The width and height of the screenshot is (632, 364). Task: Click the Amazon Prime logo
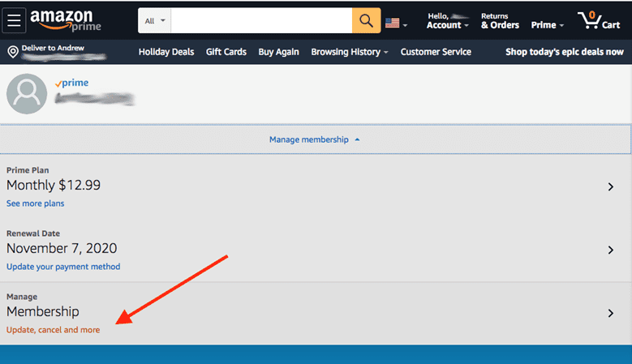(65, 20)
